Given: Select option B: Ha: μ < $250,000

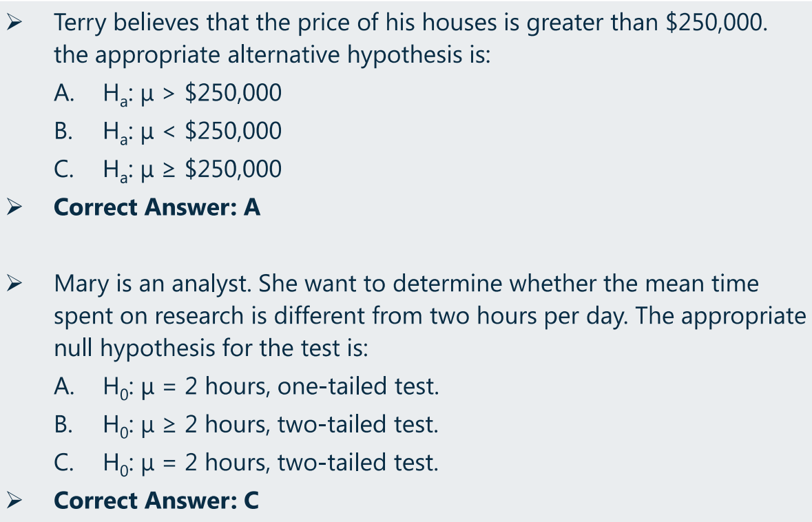Looking at the screenshot, I should coord(167,131).
